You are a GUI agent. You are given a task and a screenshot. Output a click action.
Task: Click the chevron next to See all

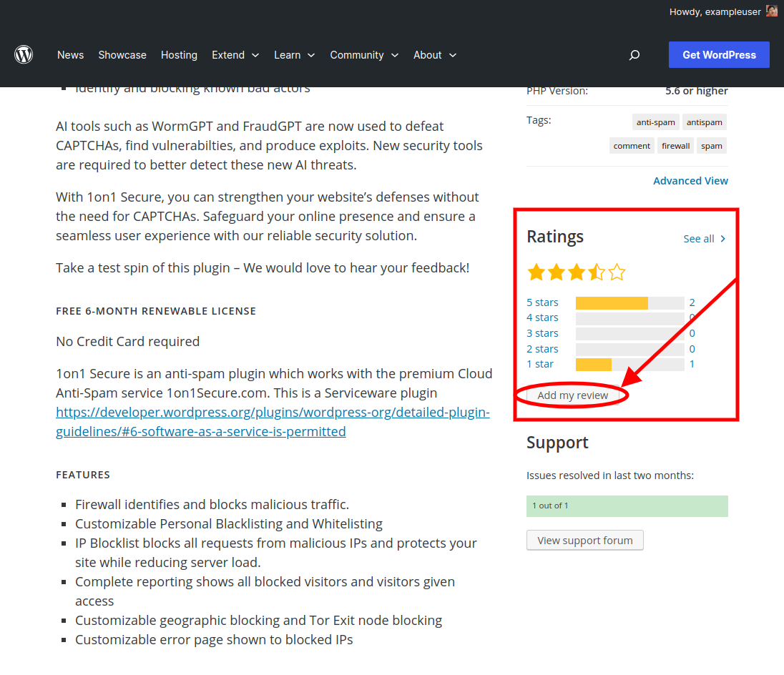[x=722, y=239]
